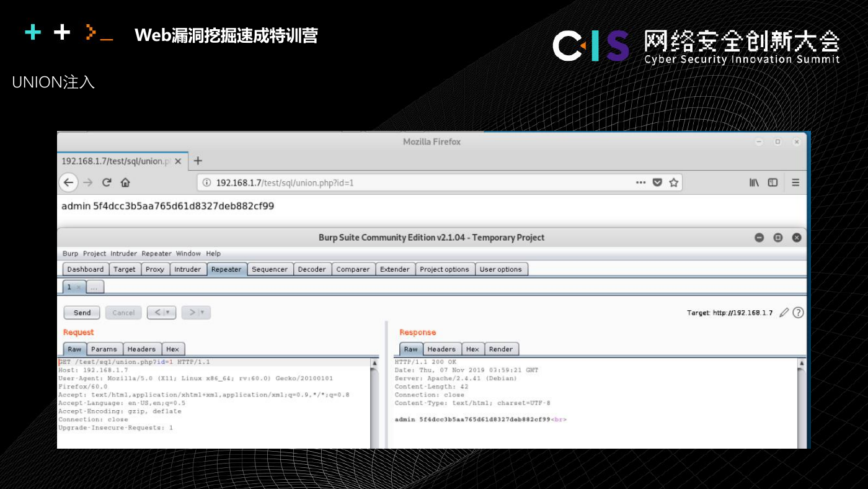This screenshot has height=489, width=868.
Task: Click 'Connection: close' in request pane
Action: point(93,419)
